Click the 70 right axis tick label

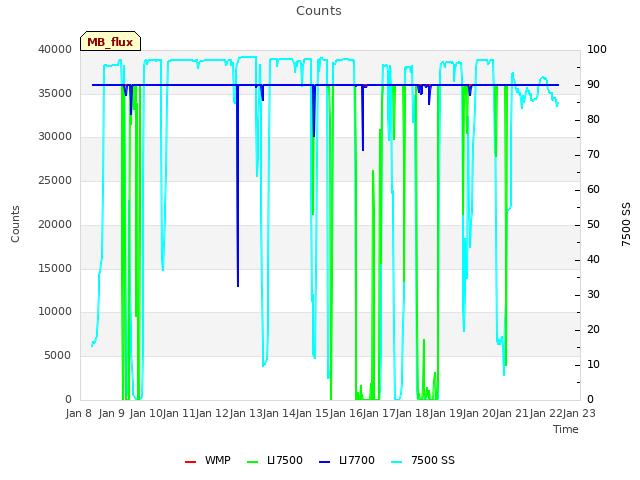593,155
